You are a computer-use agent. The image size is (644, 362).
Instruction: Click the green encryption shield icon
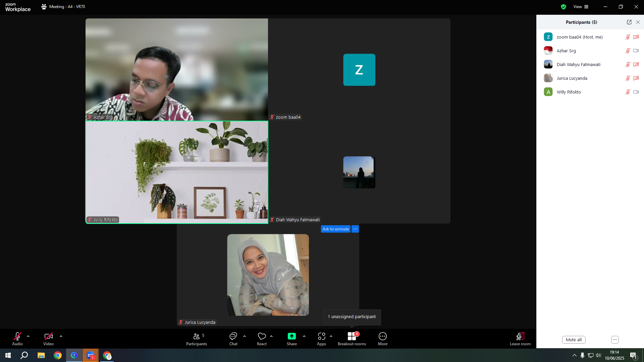click(x=563, y=7)
